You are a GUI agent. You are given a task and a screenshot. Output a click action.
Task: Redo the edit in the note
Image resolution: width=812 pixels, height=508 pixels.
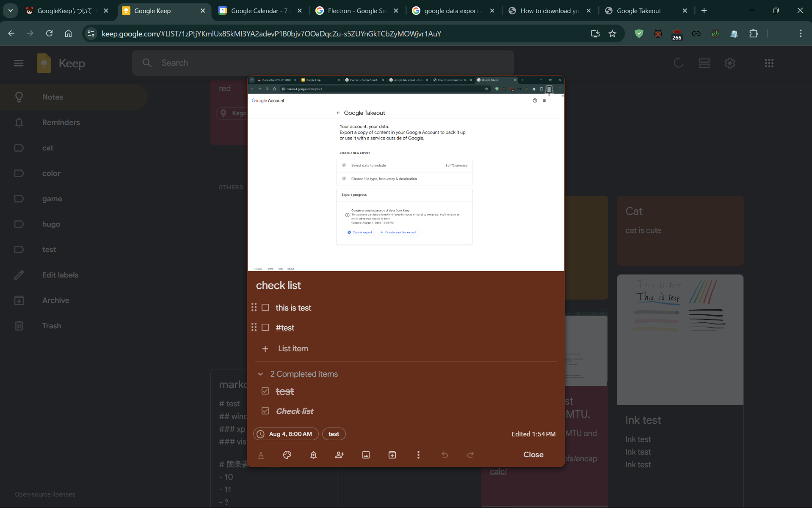tap(470, 455)
